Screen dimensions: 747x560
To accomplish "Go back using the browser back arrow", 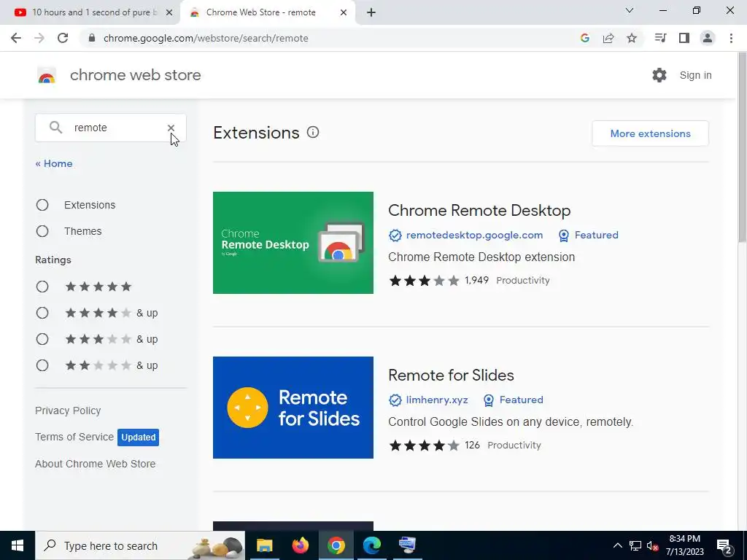I will pyautogui.click(x=16, y=38).
